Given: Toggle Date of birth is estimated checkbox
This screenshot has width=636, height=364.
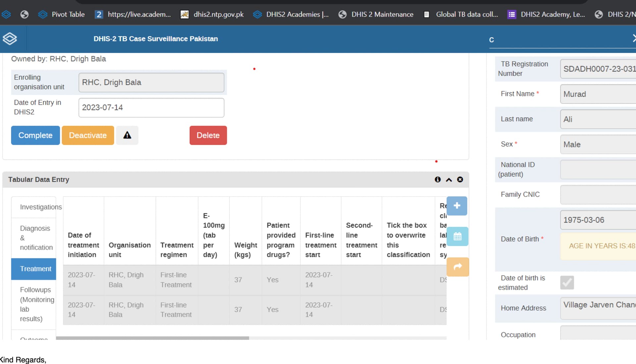Looking at the screenshot, I should [567, 283].
